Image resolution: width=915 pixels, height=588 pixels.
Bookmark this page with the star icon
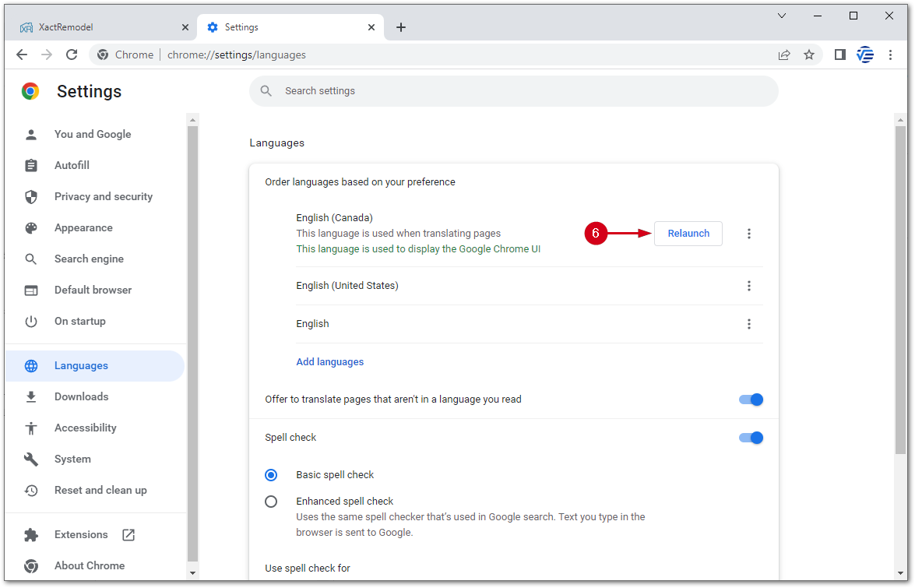(809, 55)
